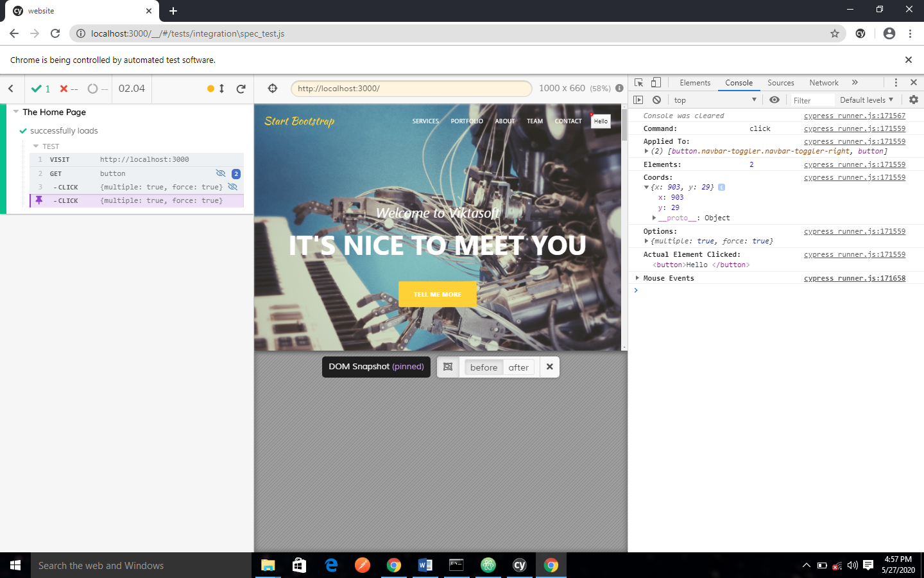Show the before DOM snapshot
The height and width of the screenshot is (578, 924).
[484, 367]
